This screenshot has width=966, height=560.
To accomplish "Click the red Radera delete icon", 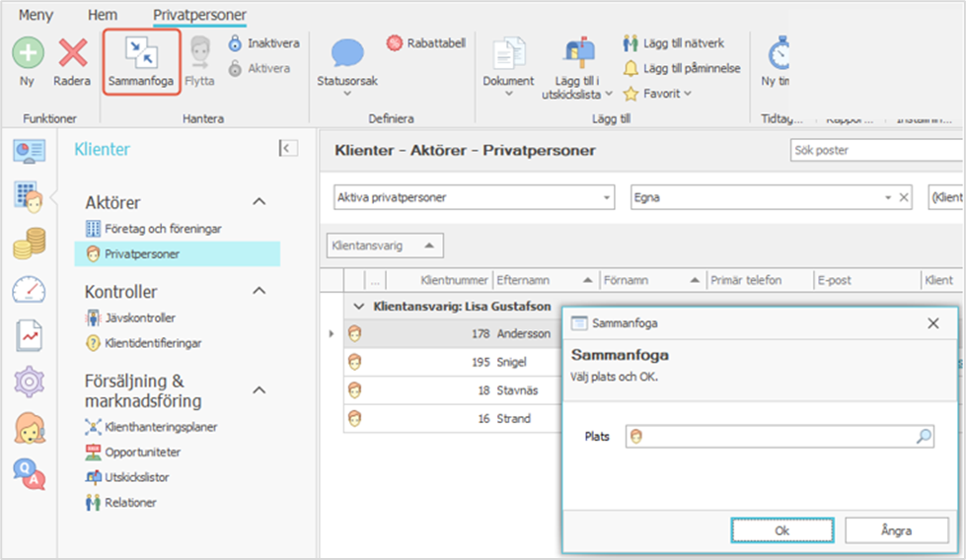I will click(71, 52).
